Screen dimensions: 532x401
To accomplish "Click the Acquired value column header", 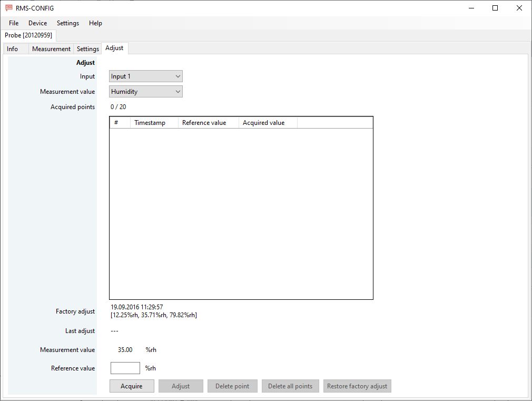I will (268, 123).
